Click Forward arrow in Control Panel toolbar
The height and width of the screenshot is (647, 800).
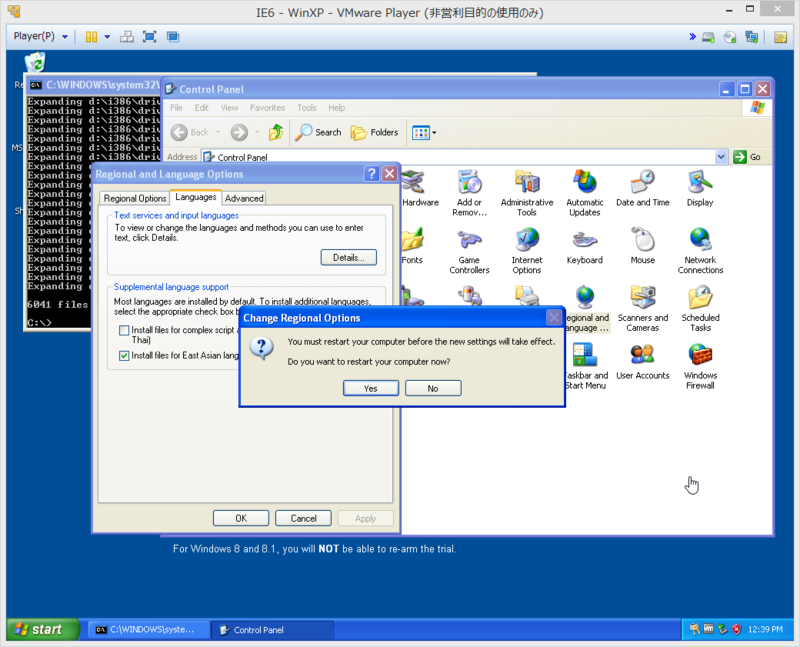239,133
